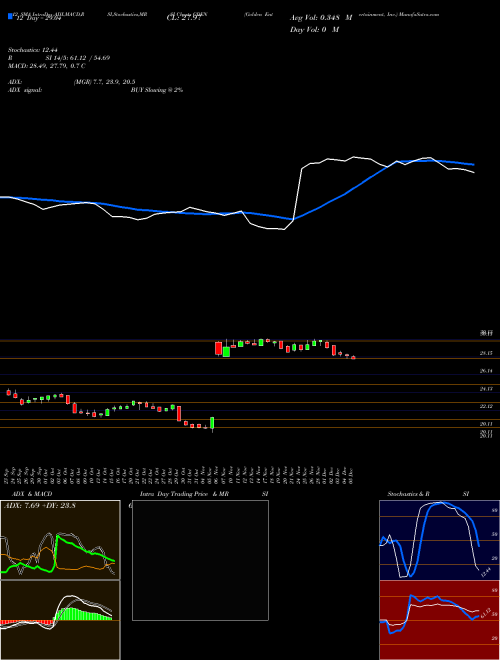Screen dimensions: 500x660
Task: Open the blue Stochastics chart panel
Action: point(439,540)
